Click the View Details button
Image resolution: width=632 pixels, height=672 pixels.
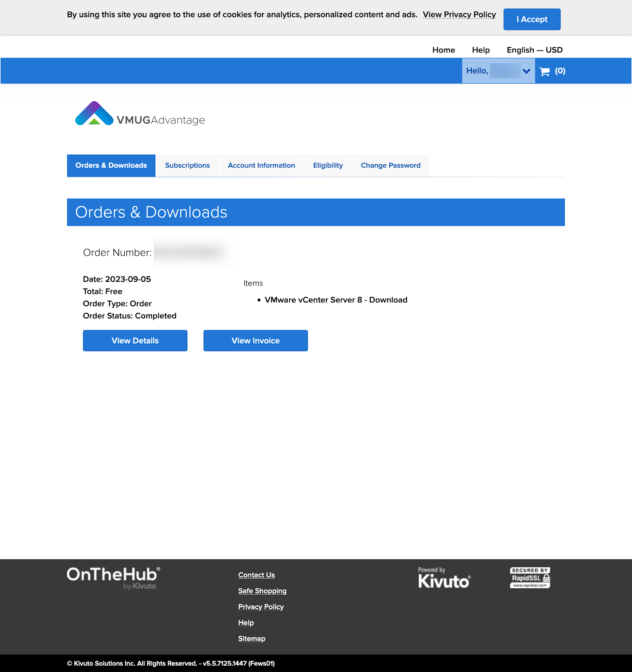point(135,341)
